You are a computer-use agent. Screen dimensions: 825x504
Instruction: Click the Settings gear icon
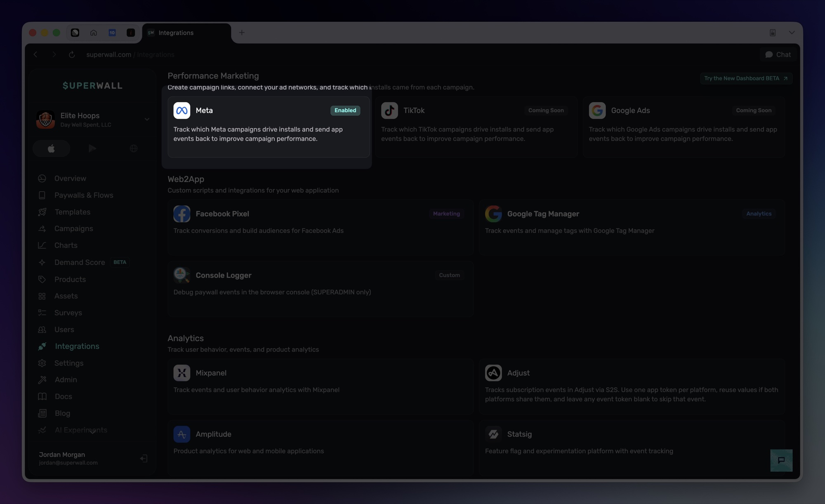pyautogui.click(x=42, y=363)
